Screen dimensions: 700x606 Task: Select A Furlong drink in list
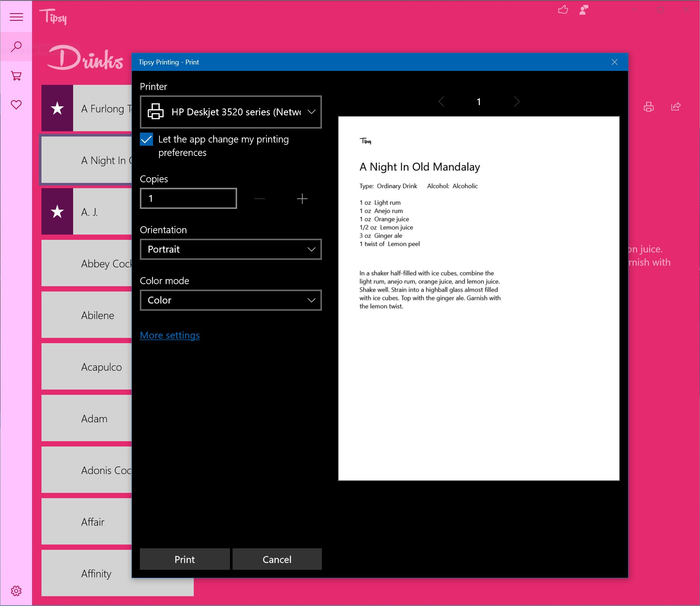point(87,108)
